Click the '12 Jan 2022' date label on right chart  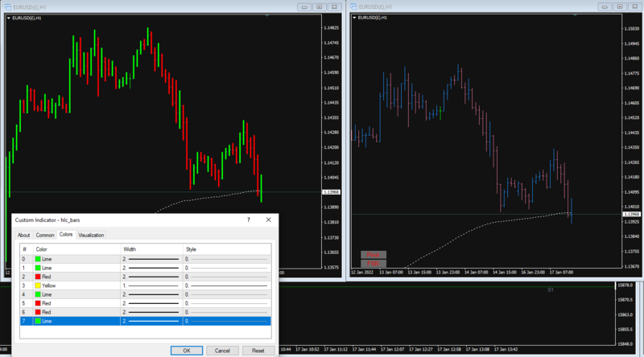pos(363,272)
